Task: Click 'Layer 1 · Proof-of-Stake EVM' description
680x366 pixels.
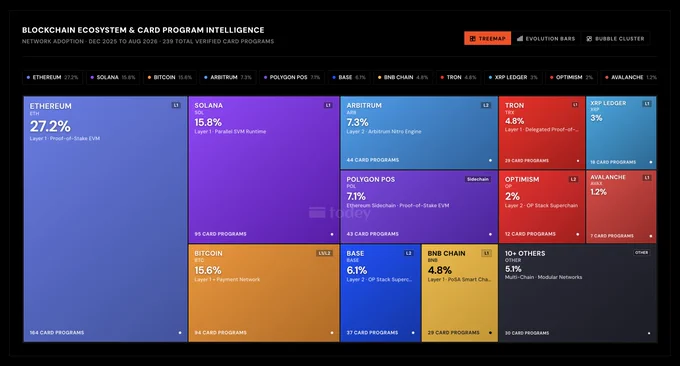Action: coord(65,138)
